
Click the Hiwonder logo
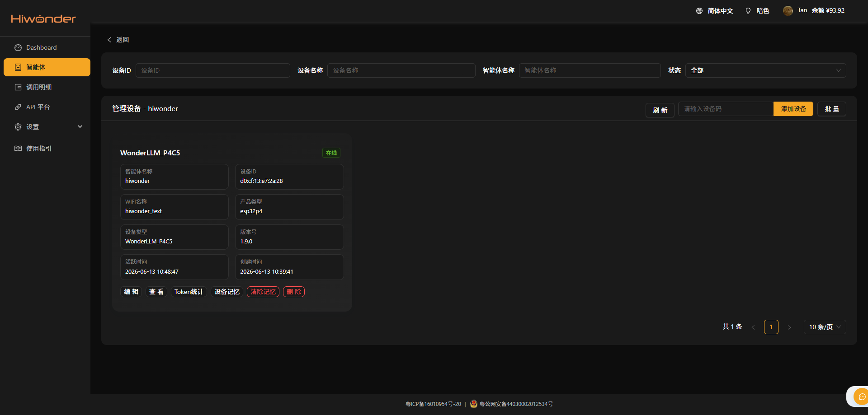(x=43, y=19)
